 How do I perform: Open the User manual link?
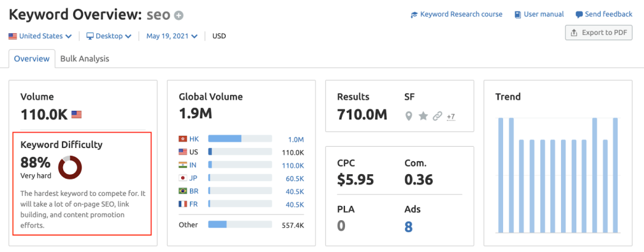tap(539, 15)
